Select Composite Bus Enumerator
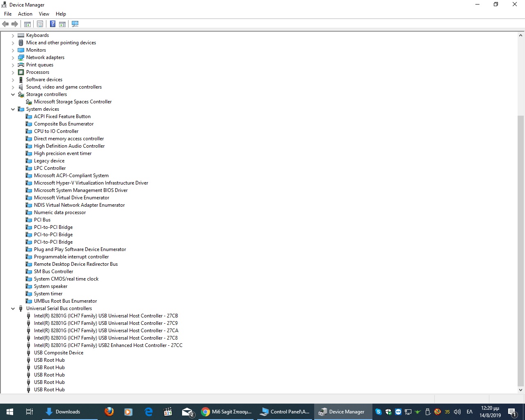Screen dimensions: 525x420 tap(64, 124)
